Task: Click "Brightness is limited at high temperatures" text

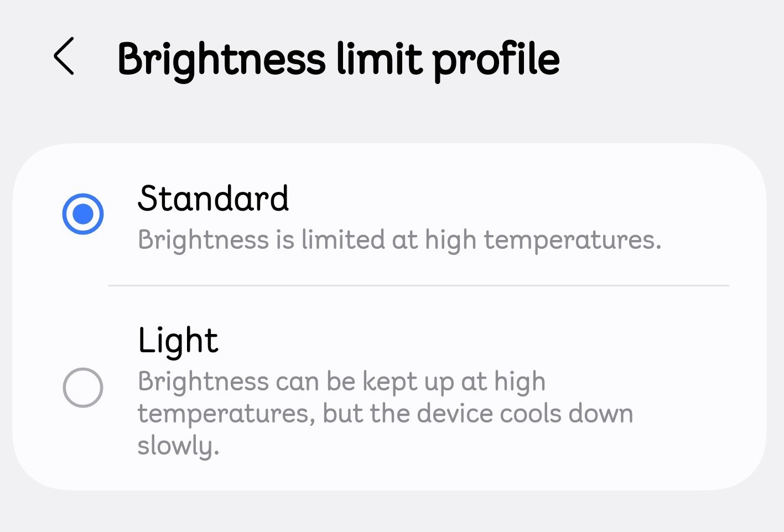Action: [399, 240]
